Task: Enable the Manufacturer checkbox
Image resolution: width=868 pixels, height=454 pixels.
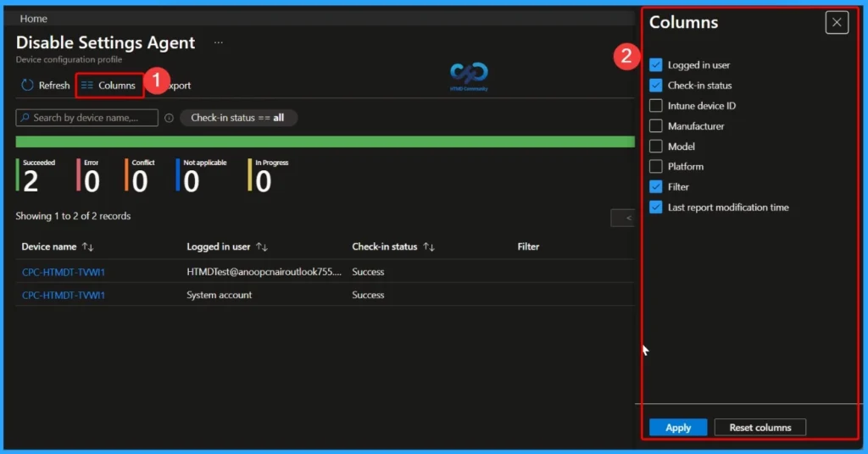Action: (x=655, y=126)
